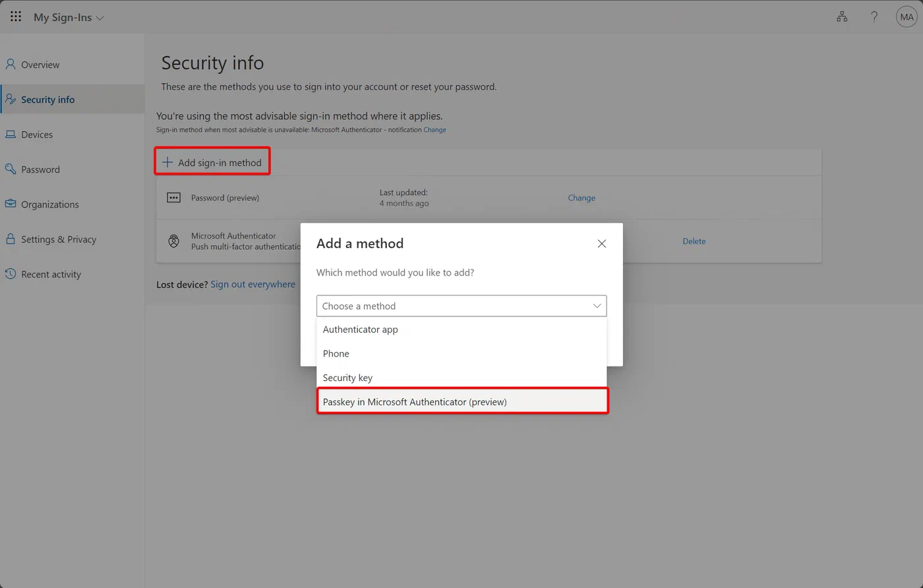Click the 'Last updated: 4 months ago' text
The width and height of the screenshot is (923, 588).
coord(404,198)
